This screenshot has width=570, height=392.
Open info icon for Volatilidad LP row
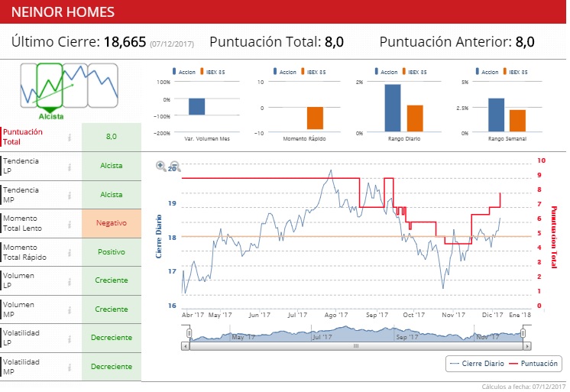tap(70, 339)
